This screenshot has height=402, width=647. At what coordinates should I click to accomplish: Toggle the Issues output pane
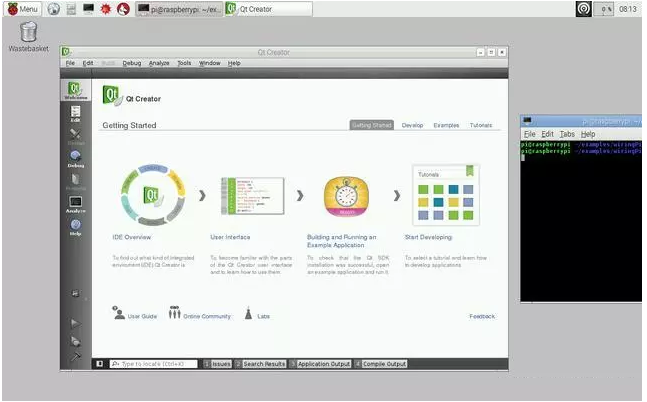pyautogui.click(x=217, y=364)
